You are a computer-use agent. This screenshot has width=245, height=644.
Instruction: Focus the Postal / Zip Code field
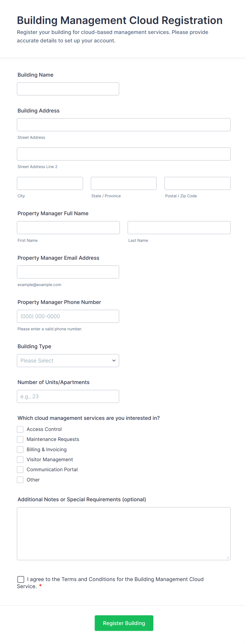point(197,183)
